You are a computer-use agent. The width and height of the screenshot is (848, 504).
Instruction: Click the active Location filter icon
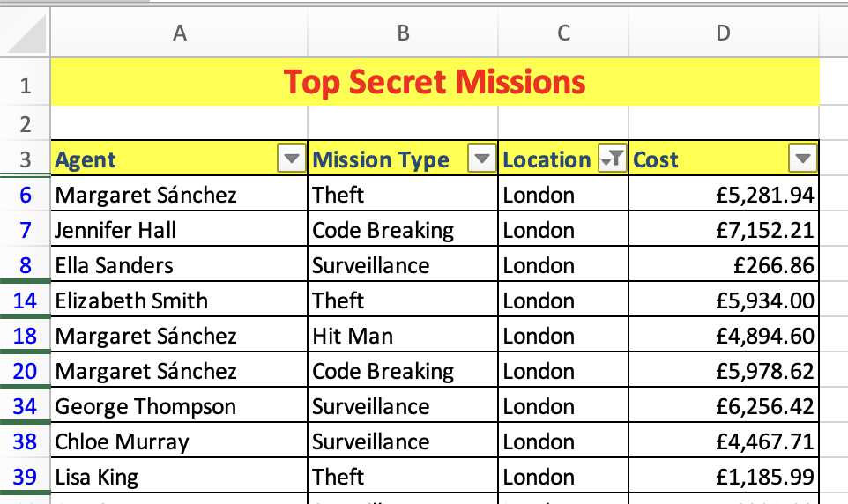tap(612, 159)
